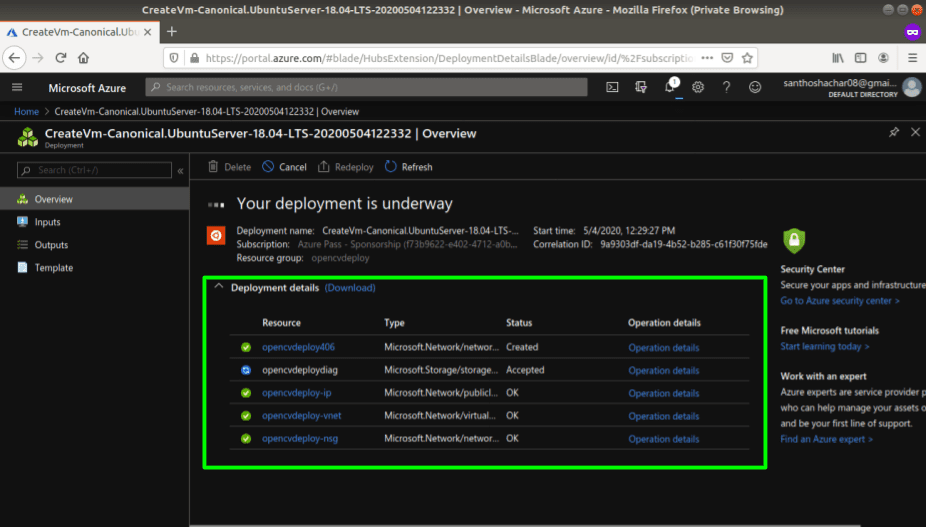Screen dimensions: 926x527
Task: Focus the Search resources, services, and docs box
Action: pyautogui.click(x=366, y=87)
